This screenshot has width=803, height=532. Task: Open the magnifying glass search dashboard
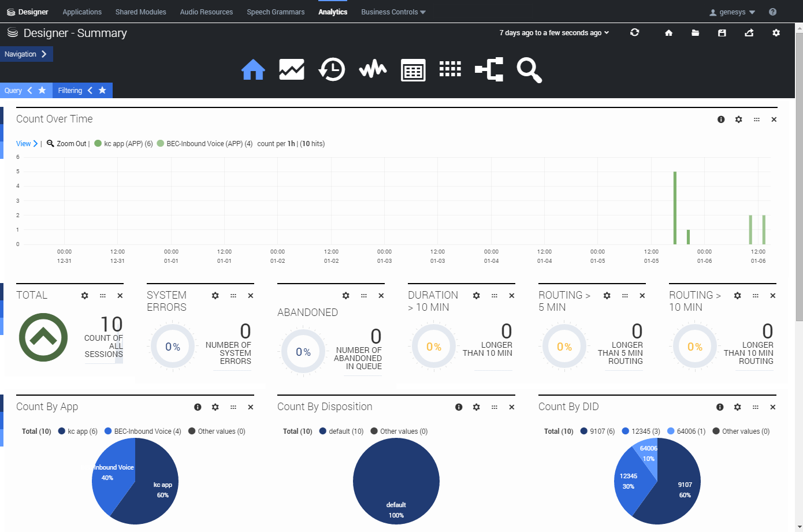point(529,70)
